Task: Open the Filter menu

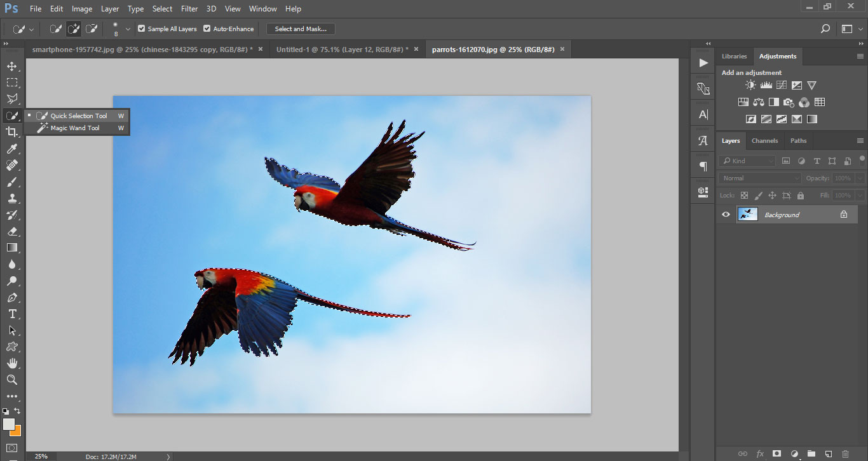Action: [x=189, y=9]
